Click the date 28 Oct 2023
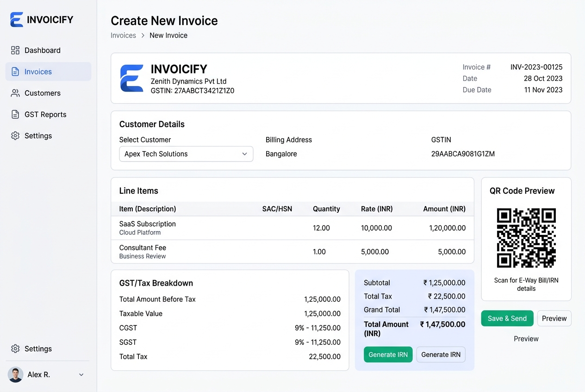Image resolution: width=585 pixels, height=392 pixels. coord(543,79)
